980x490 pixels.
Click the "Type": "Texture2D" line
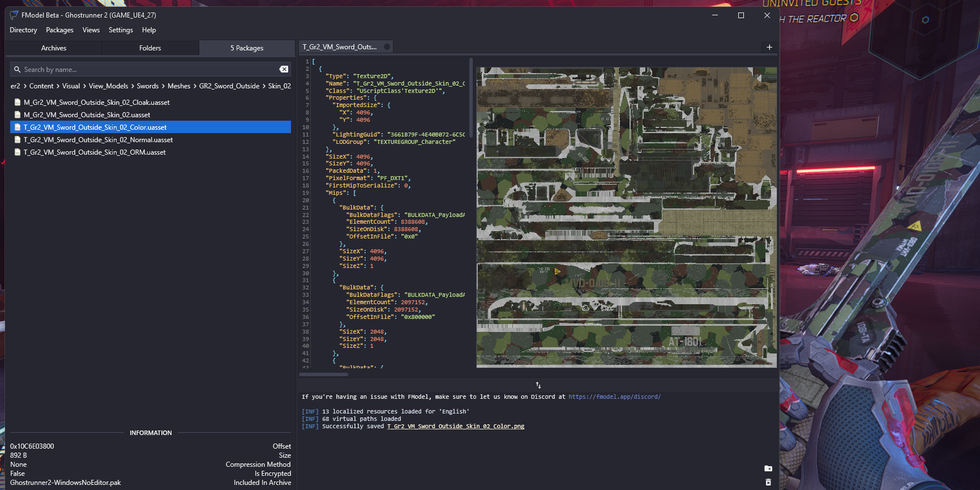[360, 76]
